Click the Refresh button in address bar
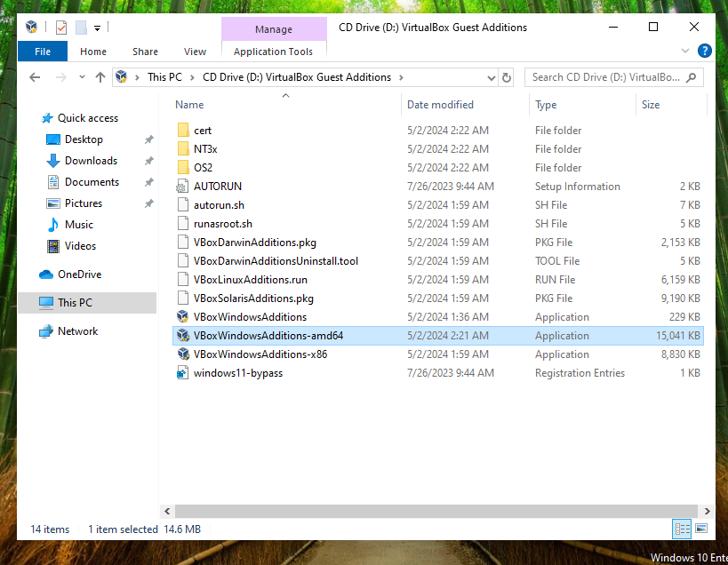This screenshot has height=565, width=728. 507,77
